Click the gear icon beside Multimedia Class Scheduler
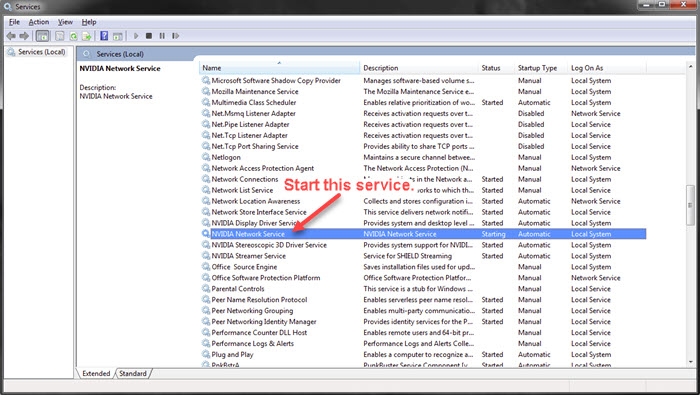The width and height of the screenshot is (700, 395). pos(206,102)
